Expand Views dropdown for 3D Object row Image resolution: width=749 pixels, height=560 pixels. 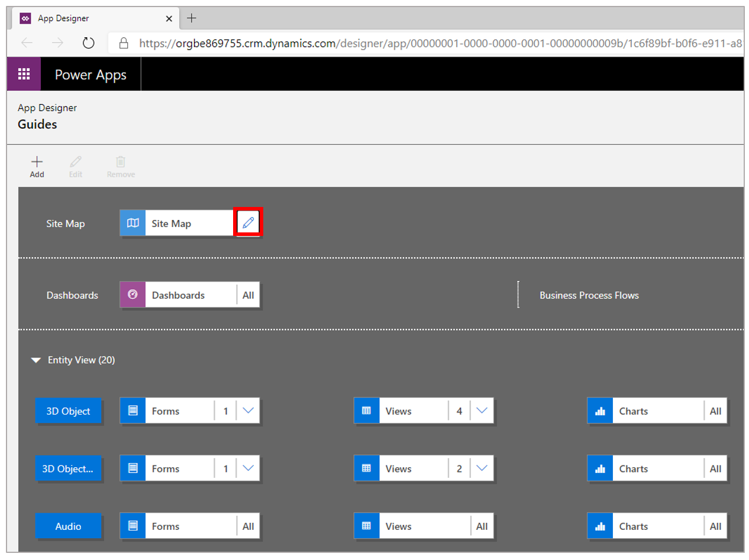point(482,410)
